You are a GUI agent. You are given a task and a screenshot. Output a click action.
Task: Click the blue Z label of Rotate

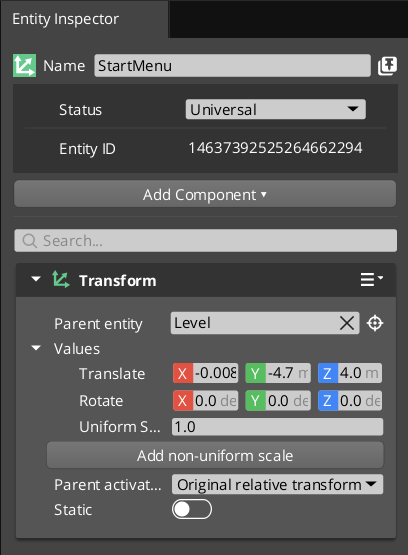pyautogui.click(x=328, y=401)
